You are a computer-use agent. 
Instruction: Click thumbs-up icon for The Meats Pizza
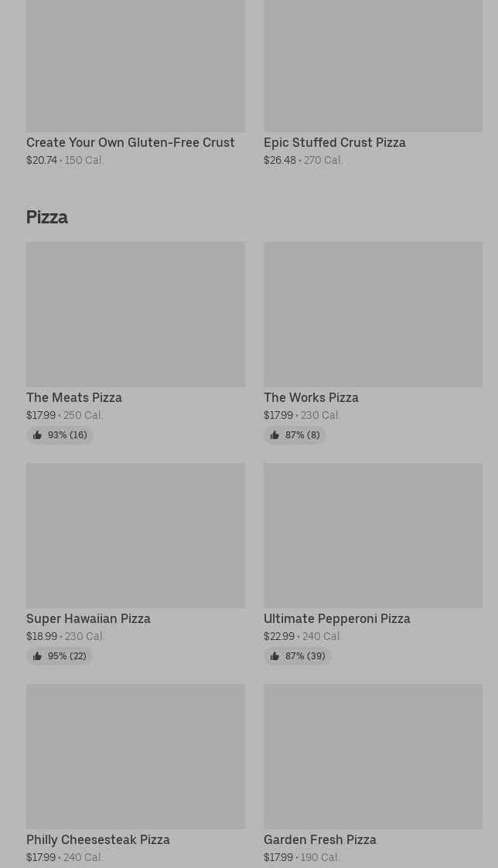coord(37,435)
